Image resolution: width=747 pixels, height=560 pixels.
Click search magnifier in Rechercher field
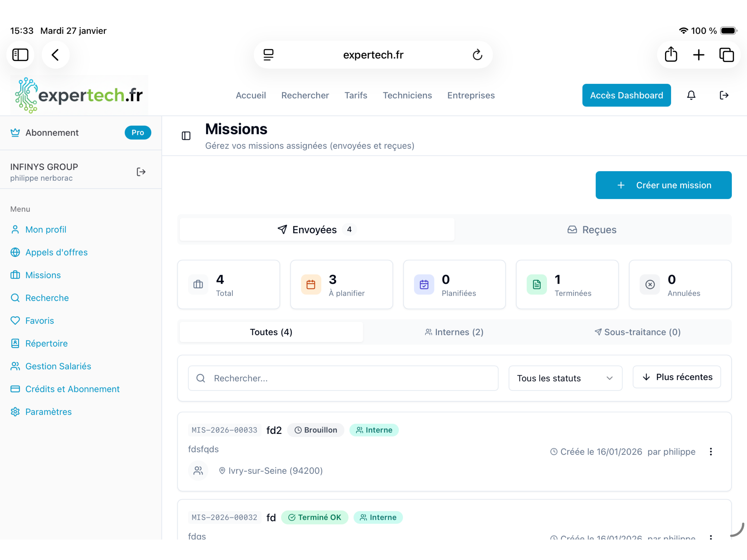[201, 378]
